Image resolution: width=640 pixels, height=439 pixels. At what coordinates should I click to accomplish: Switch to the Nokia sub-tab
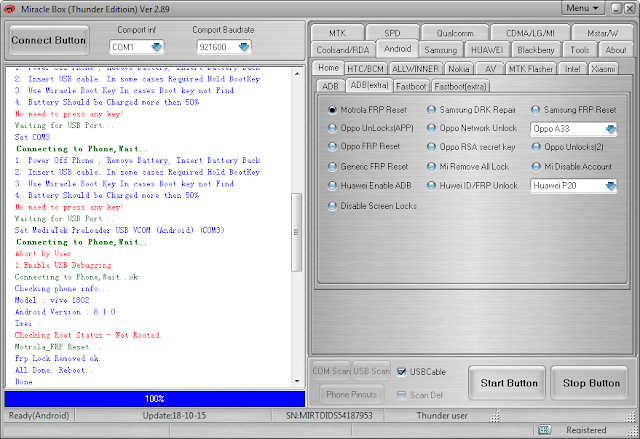click(459, 69)
